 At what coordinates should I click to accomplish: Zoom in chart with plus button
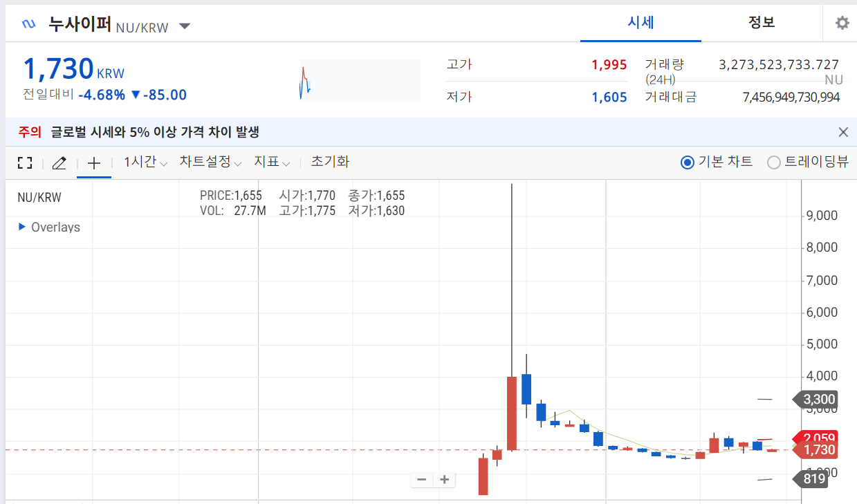[445, 479]
